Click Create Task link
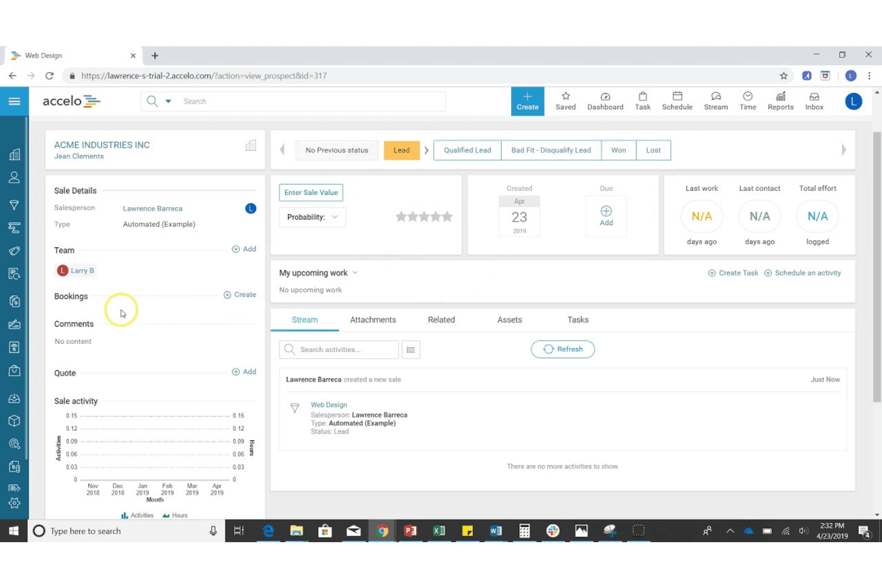Screen dimensions: 882x588 point(733,273)
